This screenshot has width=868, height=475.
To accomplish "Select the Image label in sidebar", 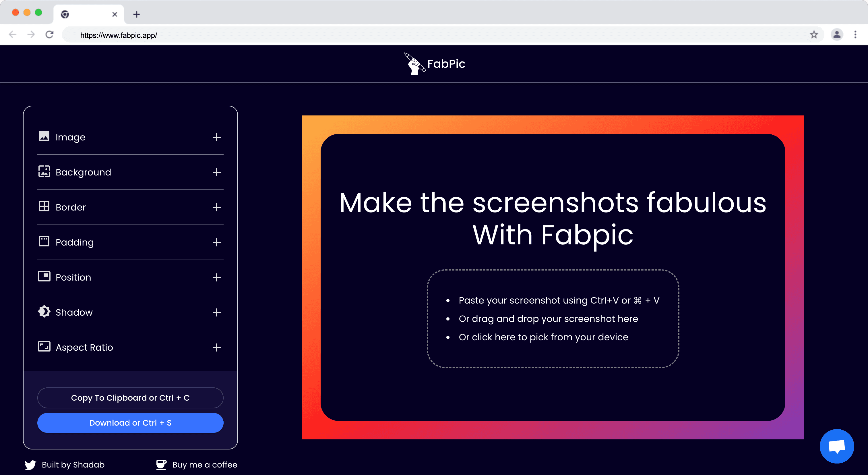I will coord(70,137).
